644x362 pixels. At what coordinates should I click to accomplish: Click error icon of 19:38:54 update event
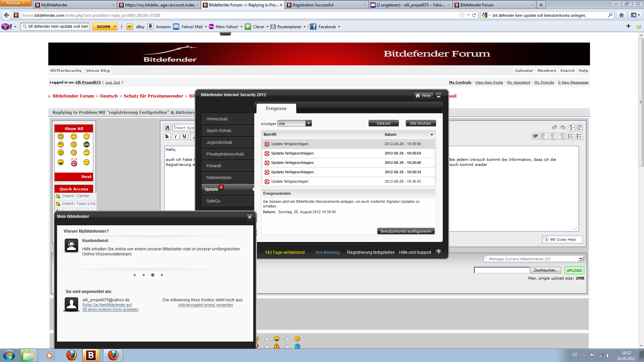point(267,153)
